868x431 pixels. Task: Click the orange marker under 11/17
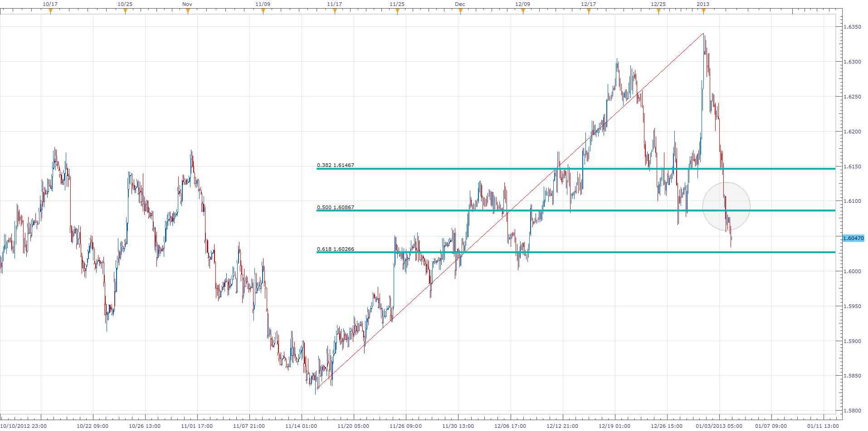[x=335, y=11]
